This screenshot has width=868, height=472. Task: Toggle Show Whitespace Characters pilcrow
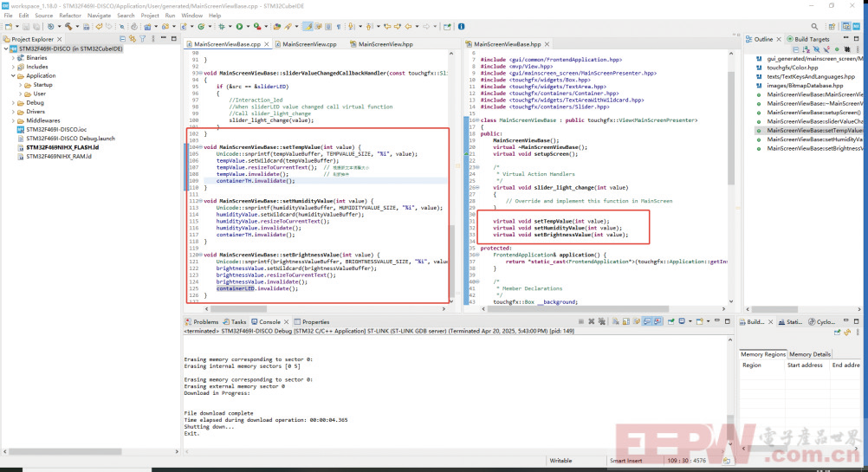pos(338,26)
